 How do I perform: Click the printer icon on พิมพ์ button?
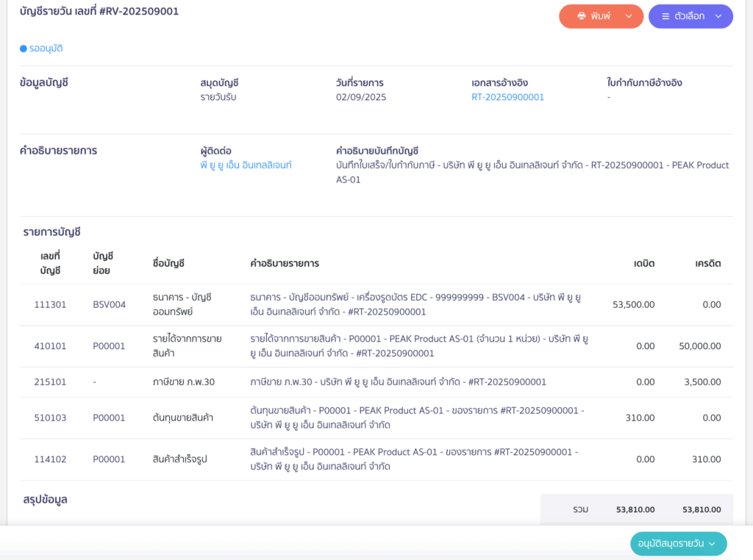[581, 16]
